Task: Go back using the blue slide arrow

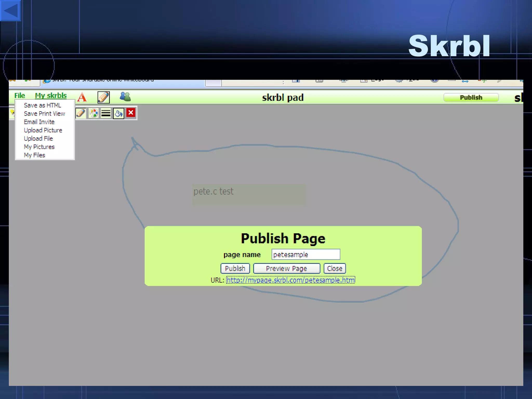Action: [x=10, y=10]
